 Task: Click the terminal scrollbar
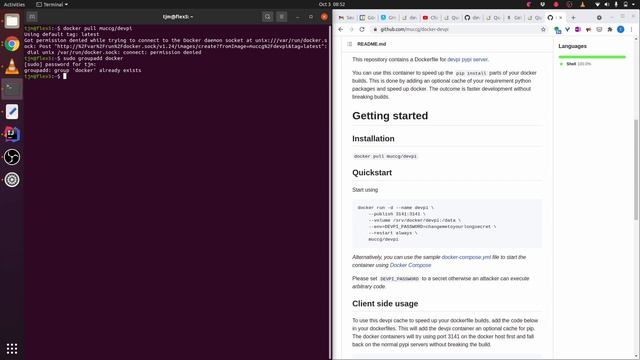click(x=329, y=192)
